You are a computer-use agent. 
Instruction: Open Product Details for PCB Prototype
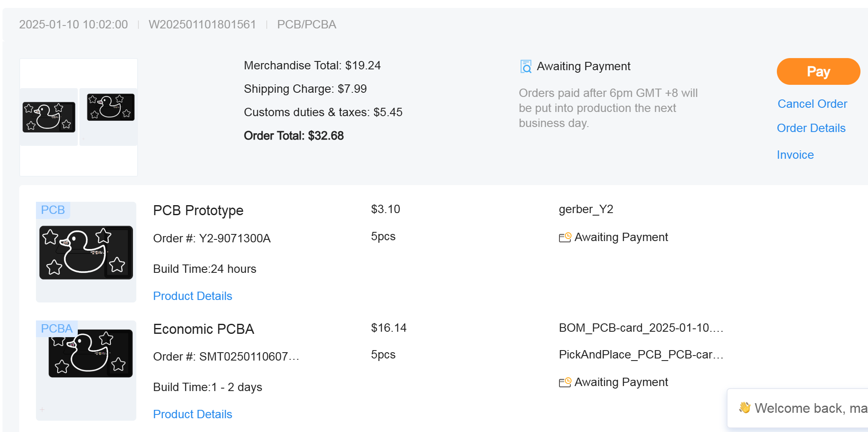tap(192, 296)
